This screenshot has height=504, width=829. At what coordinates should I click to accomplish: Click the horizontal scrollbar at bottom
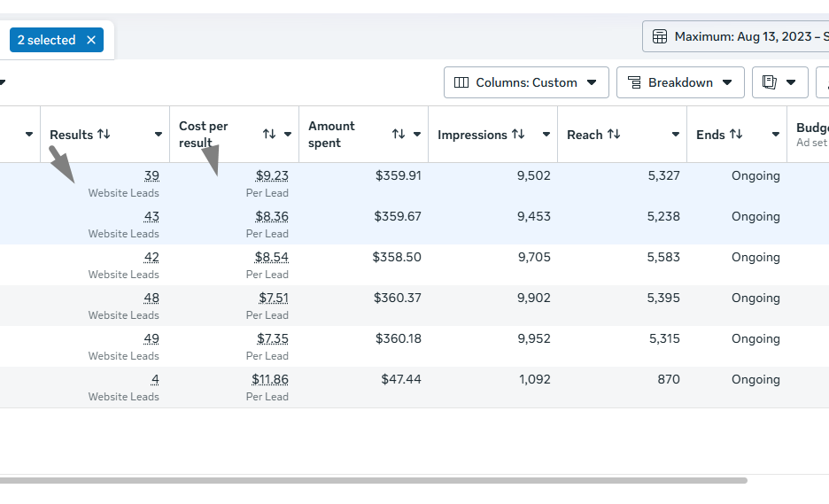pyautogui.click(x=373, y=481)
